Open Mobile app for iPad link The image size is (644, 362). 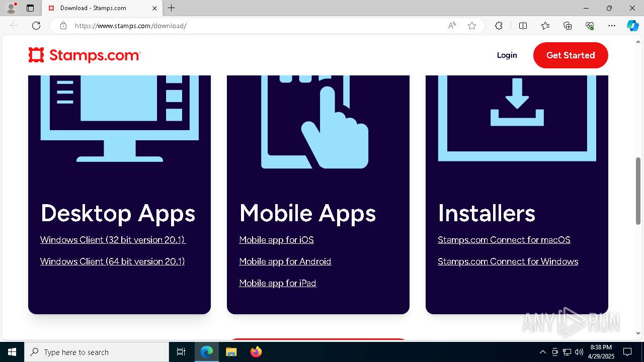(x=278, y=283)
